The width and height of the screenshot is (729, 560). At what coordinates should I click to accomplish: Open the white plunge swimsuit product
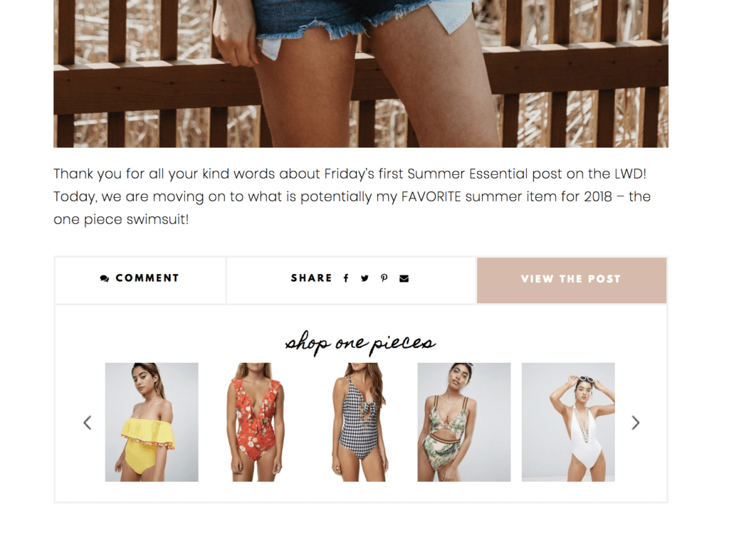568,422
